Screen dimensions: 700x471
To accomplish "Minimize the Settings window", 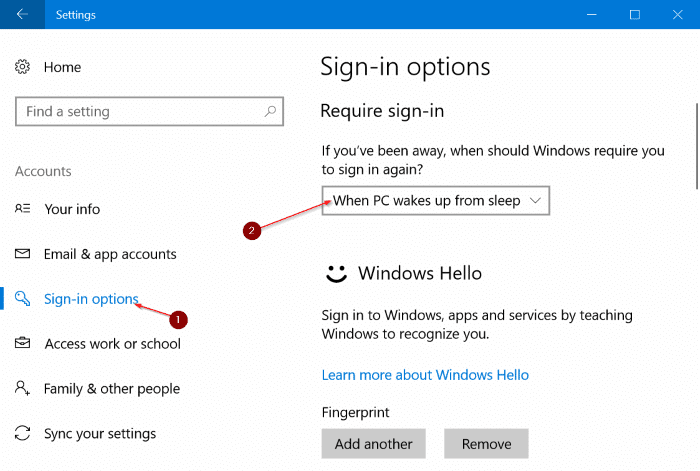I will (x=592, y=14).
